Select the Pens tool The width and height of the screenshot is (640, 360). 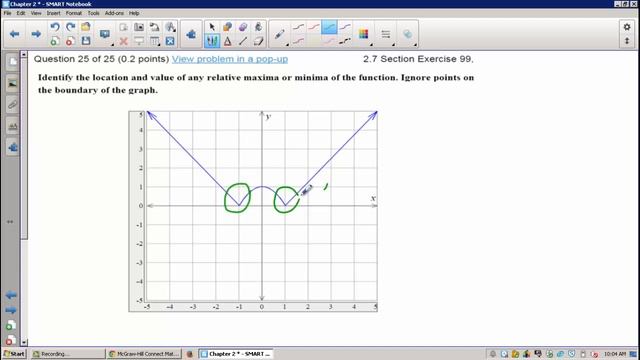(x=212, y=41)
